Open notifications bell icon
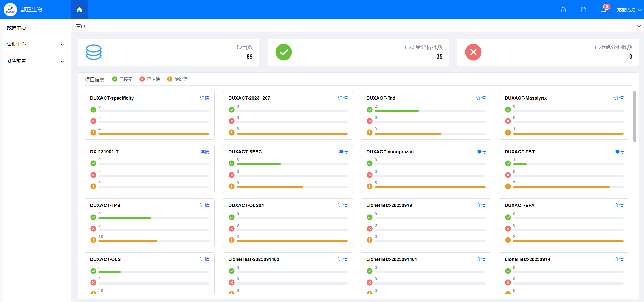Image resolution: width=644 pixels, height=302 pixels. pyautogui.click(x=604, y=10)
